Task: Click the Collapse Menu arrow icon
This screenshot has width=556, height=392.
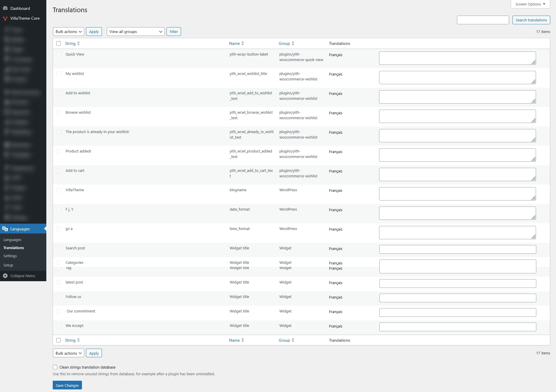Action: [5, 276]
